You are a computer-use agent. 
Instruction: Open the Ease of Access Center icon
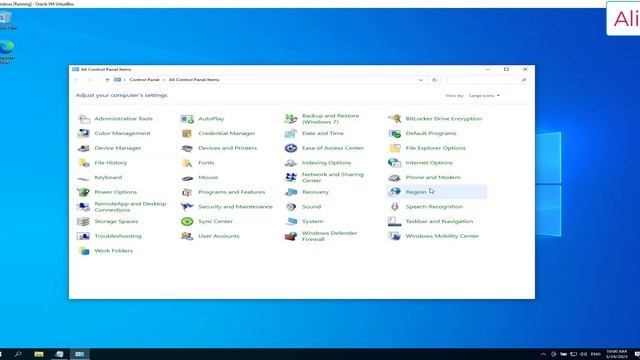(x=291, y=148)
